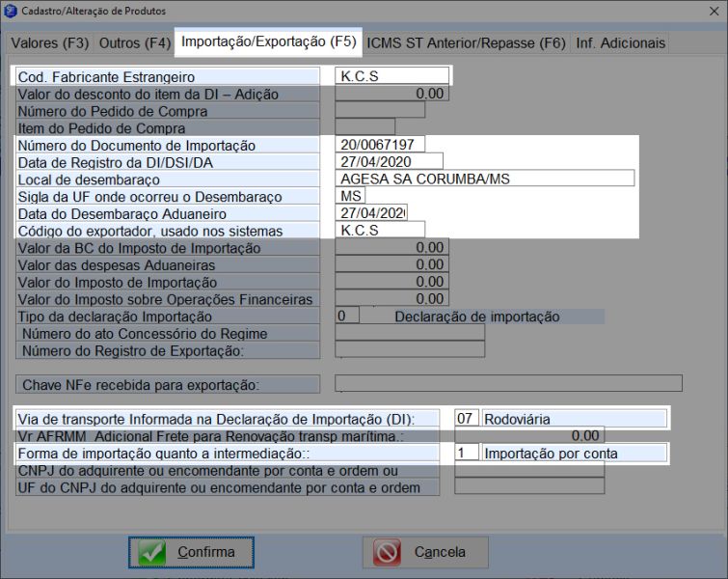The height and width of the screenshot is (579, 728).
Task: Click the Item do Pedido de Compra field
Action: coord(364,126)
